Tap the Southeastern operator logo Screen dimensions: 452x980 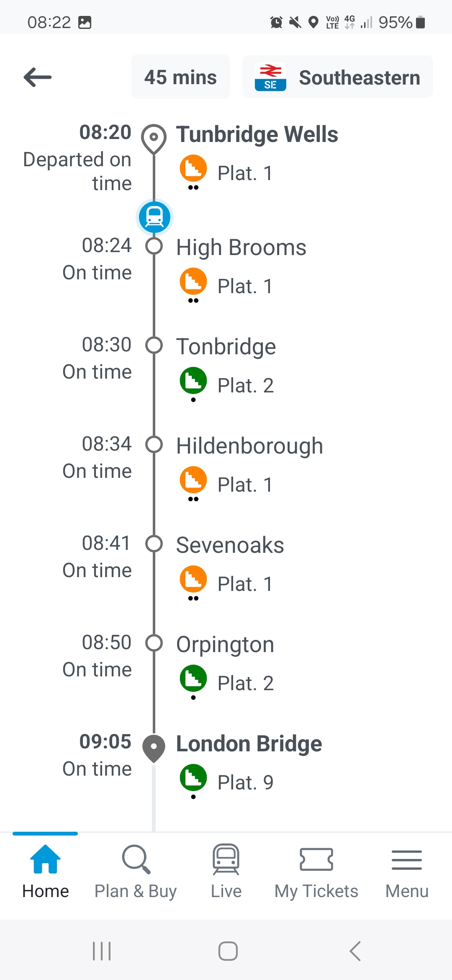coord(270,77)
